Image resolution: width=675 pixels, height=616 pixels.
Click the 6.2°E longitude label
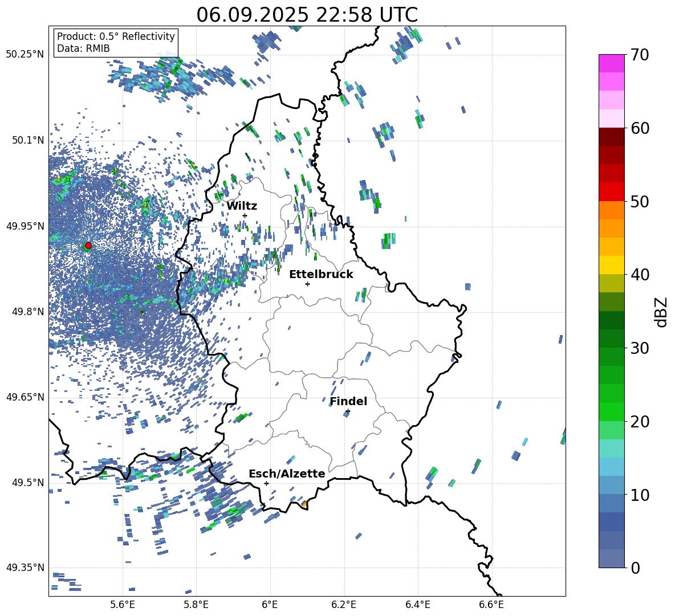click(x=344, y=605)
